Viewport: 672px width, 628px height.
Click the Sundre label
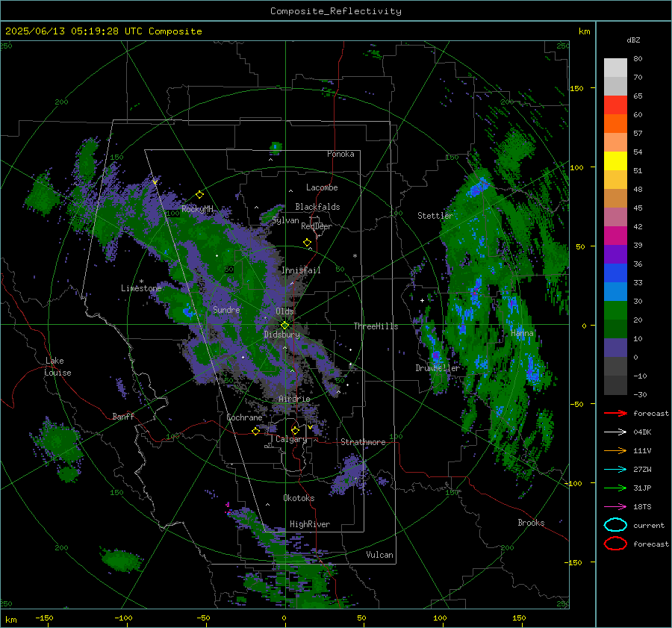(x=226, y=309)
